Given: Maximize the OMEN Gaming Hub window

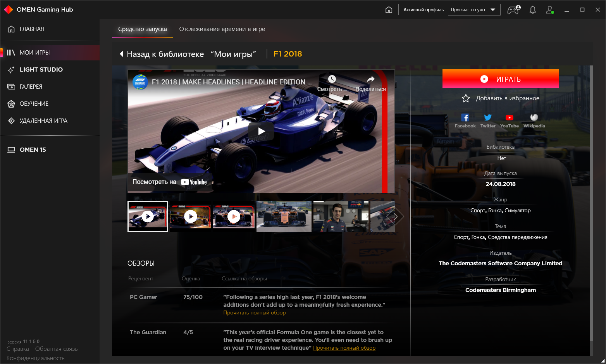Looking at the screenshot, I should tap(582, 10).
